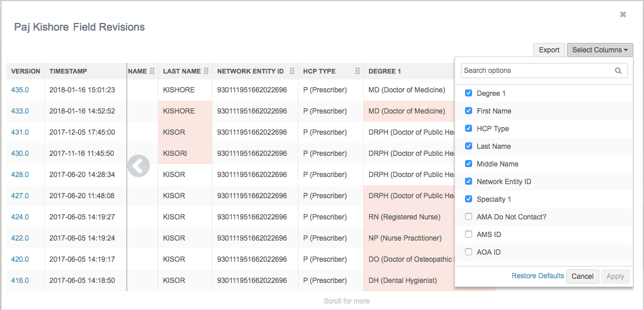The width and height of the screenshot is (644, 310).
Task: Click the search magnifier icon
Action: pyautogui.click(x=618, y=71)
